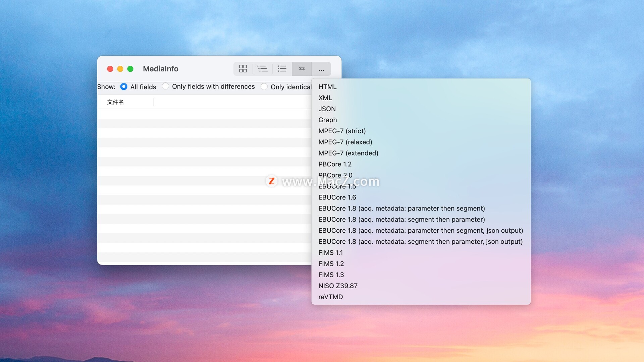Choose JSON from the format menu
Screen dimensions: 644x362
click(x=421, y=109)
